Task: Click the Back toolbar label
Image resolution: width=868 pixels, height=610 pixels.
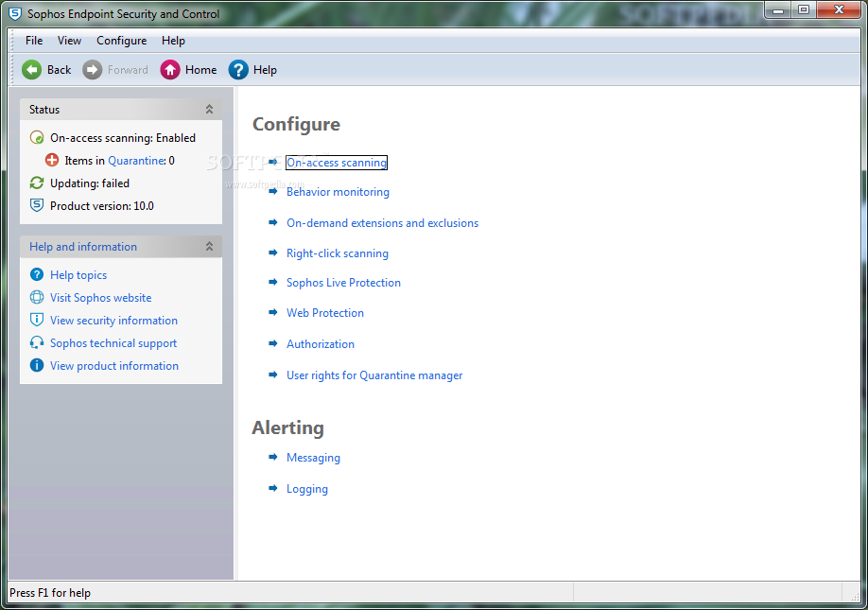Action: click(60, 70)
